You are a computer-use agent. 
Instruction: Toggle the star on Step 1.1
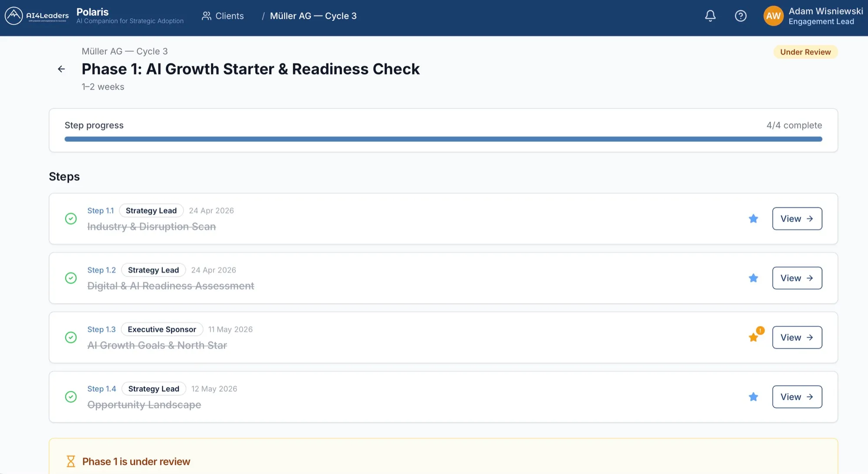point(753,219)
